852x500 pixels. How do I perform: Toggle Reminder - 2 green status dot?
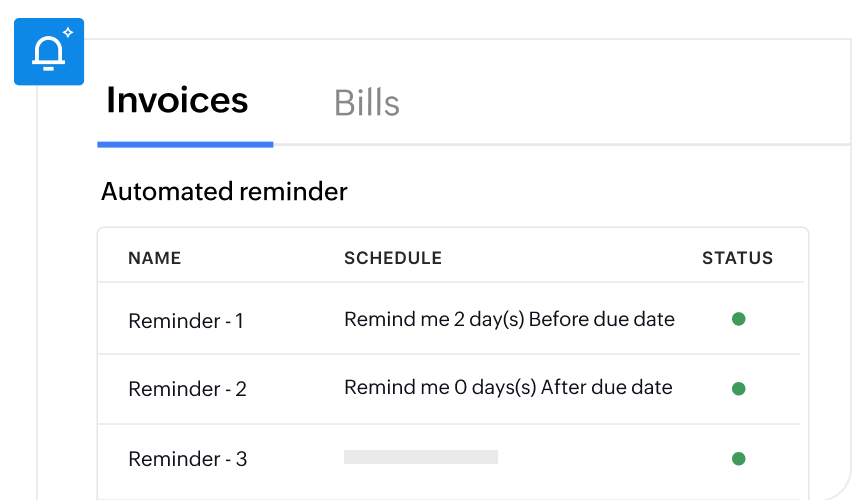pyautogui.click(x=738, y=388)
